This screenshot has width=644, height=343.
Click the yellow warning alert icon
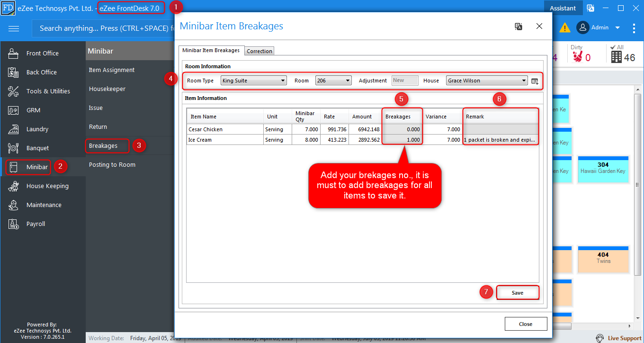coord(565,28)
